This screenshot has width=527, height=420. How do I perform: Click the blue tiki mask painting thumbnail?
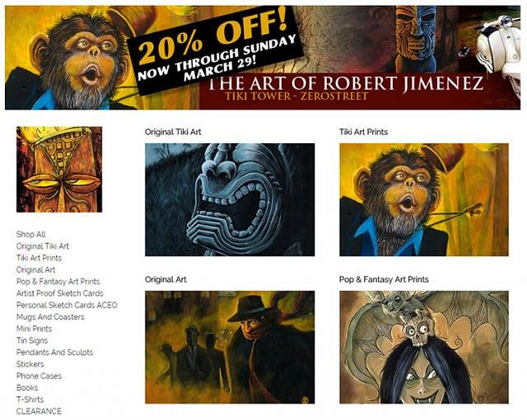[x=230, y=199]
